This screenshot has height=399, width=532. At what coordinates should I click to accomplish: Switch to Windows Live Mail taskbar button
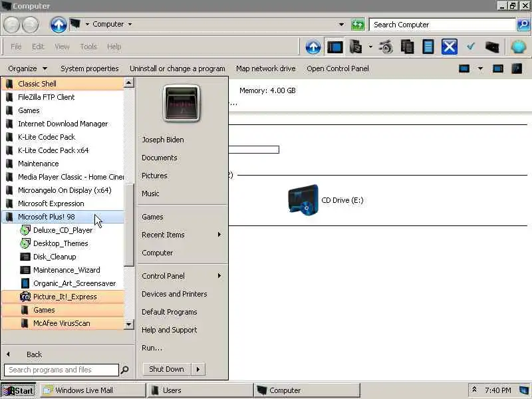pos(93,390)
